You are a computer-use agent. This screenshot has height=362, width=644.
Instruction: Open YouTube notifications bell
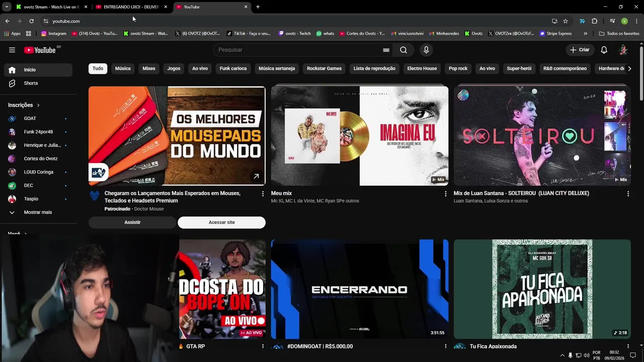pyautogui.click(x=604, y=50)
